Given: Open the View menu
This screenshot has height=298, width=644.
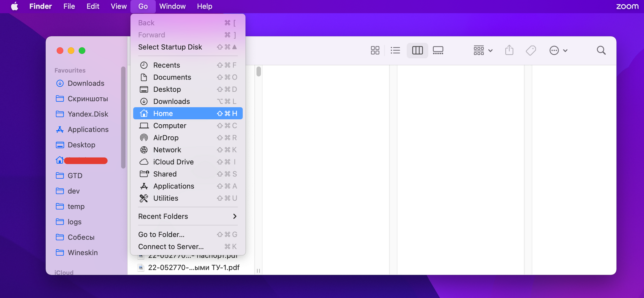Looking at the screenshot, I should [119, 6].
